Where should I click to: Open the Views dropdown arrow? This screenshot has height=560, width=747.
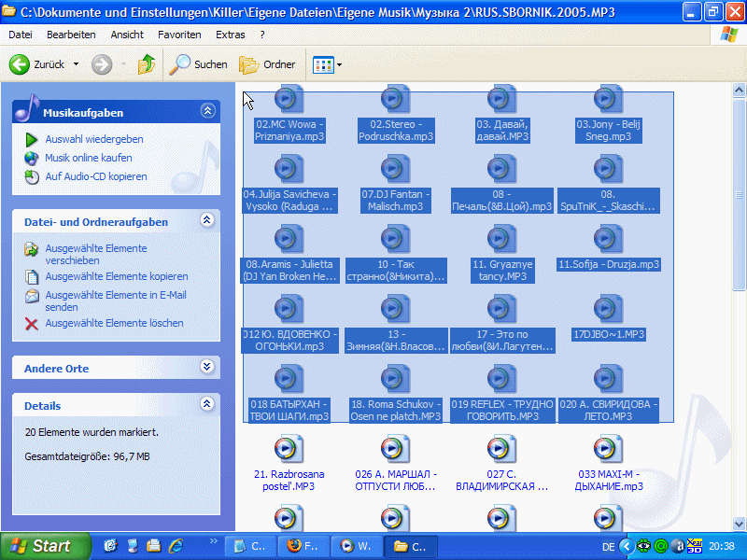point(339,64)
